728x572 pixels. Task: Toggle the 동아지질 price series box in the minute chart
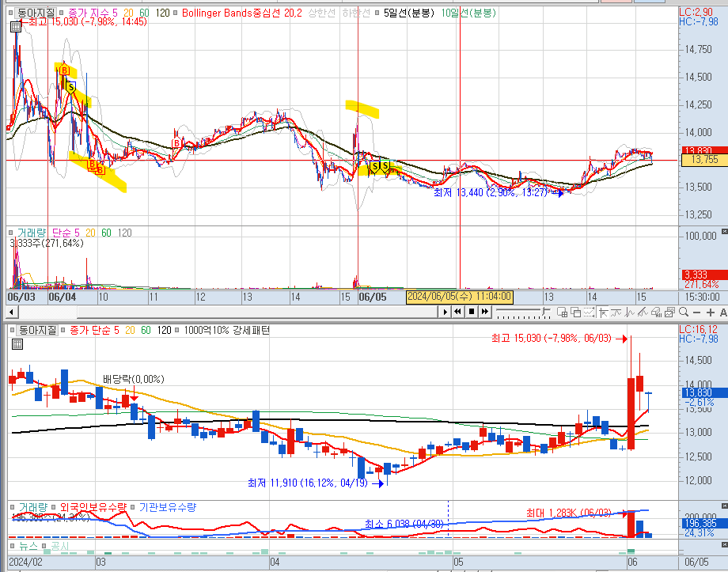(x=11, y=13)
